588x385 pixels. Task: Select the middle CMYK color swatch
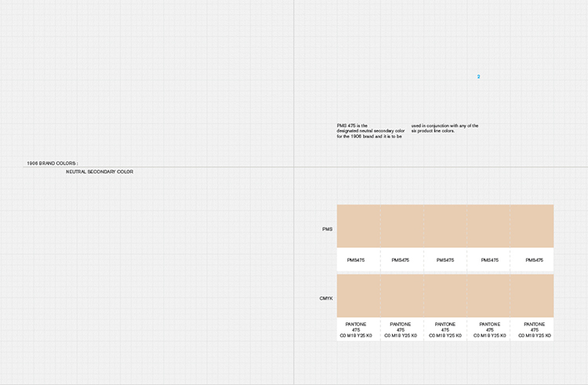point(445,296)
